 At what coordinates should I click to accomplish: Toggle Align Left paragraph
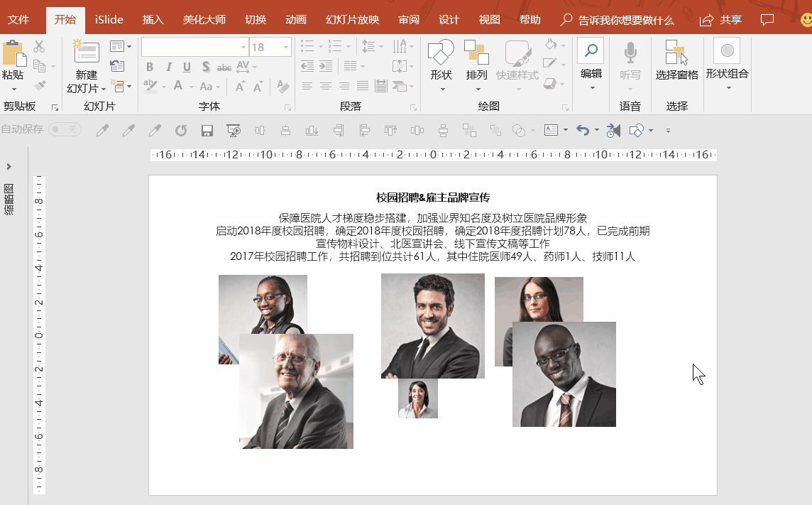[x=307, y=86]
